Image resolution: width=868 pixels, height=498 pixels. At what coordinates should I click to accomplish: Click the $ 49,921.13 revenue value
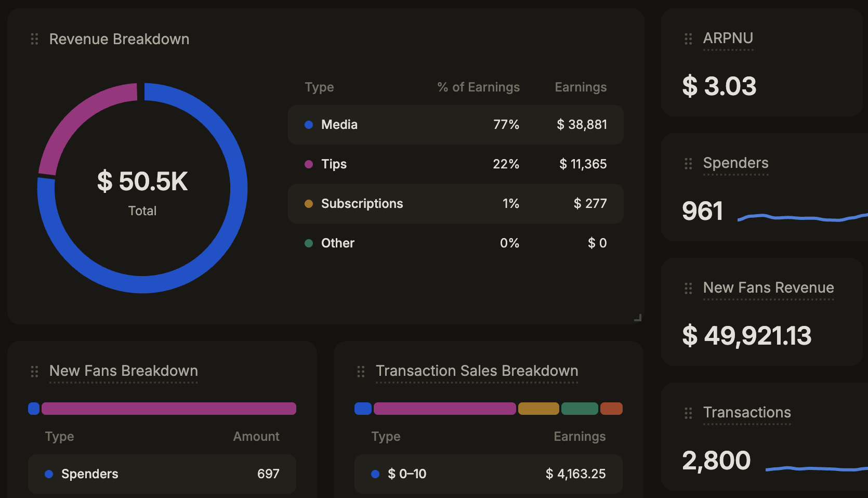[746, 336]
